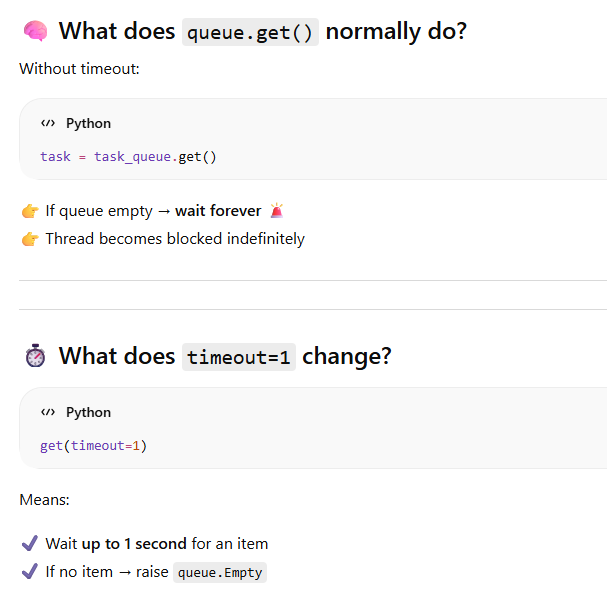Click the stopwatch emoji beside timeout heading
This screenshot has width=607, height=592.
click(35, 356)
